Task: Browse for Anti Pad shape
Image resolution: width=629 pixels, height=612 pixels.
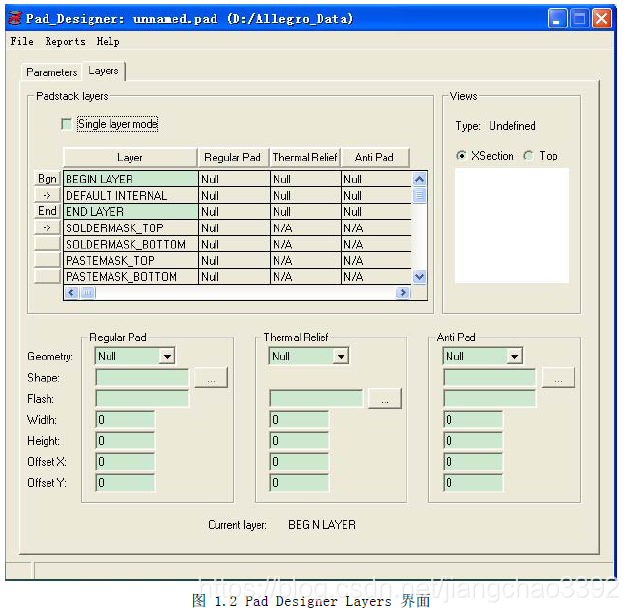Action: click(x=559, y=378)
